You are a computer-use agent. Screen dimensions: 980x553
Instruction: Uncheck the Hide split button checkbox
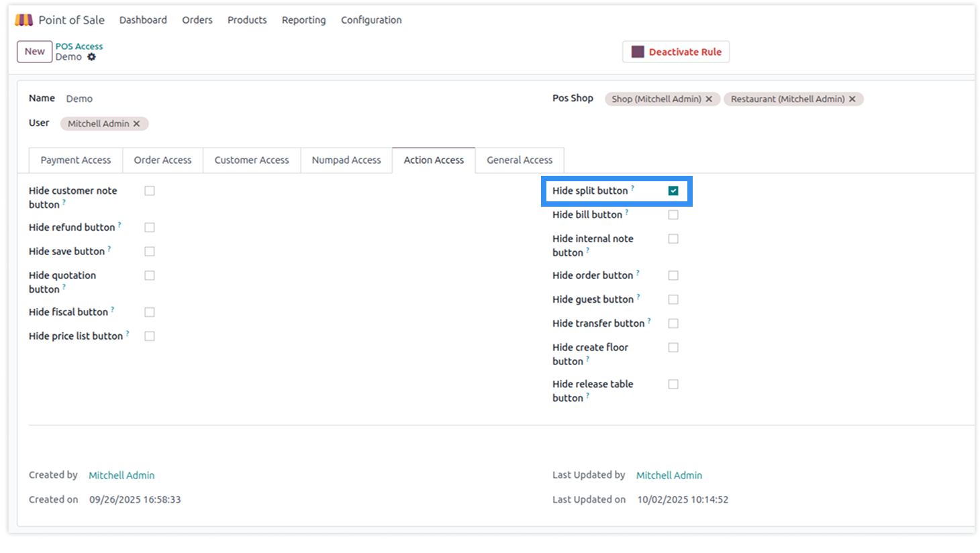673,191
